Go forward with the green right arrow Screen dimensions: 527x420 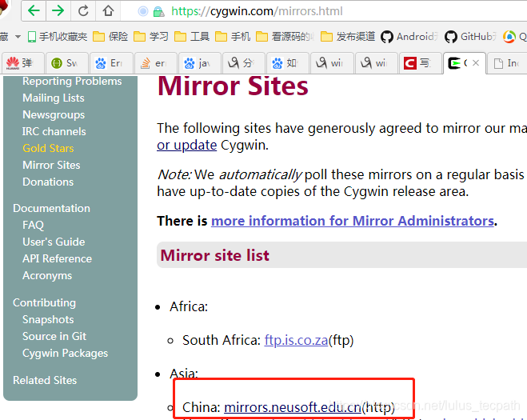58,11
